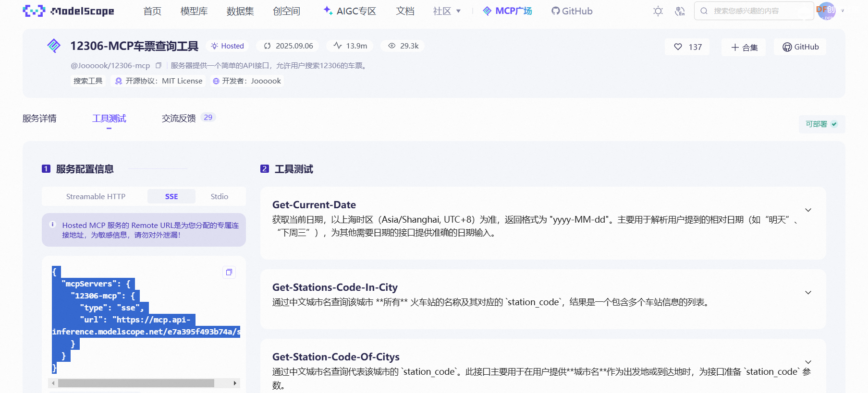Open the user avatar menu
868x393 pixels.
(x=826, y=11)
